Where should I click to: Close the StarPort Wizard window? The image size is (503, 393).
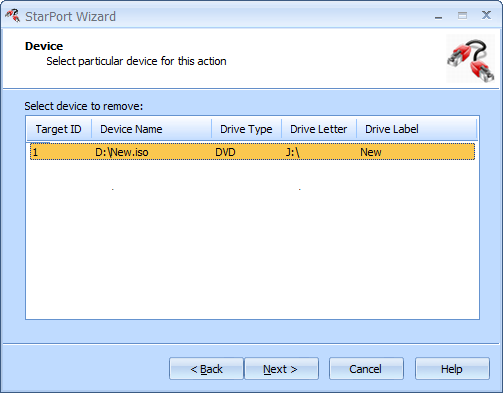point(486,15)
